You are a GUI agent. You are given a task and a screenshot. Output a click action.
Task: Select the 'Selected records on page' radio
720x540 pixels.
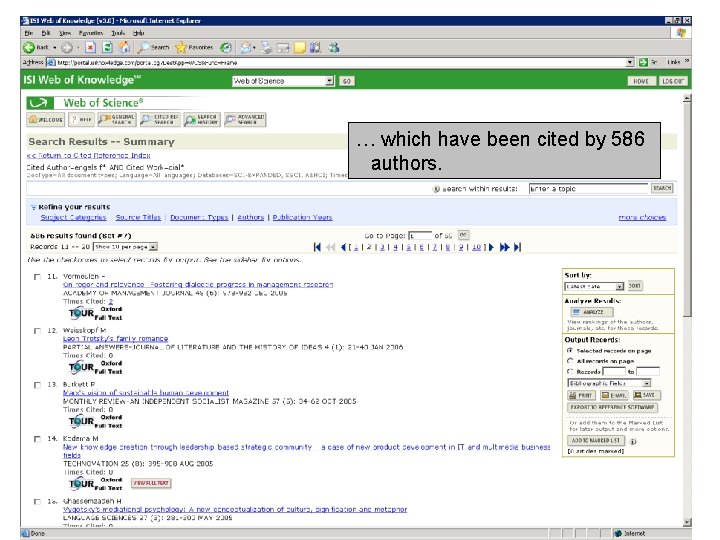click(x=570, y=350)
